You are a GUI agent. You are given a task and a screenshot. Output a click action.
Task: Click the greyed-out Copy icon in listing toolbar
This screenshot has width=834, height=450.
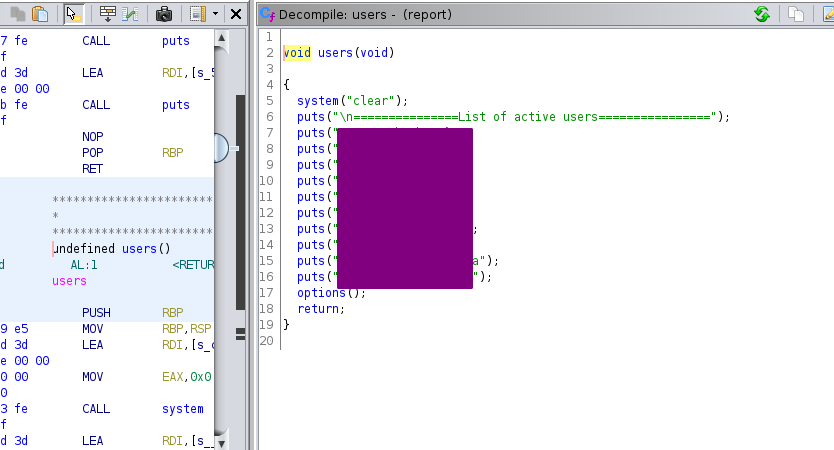(x=18, y=14)
